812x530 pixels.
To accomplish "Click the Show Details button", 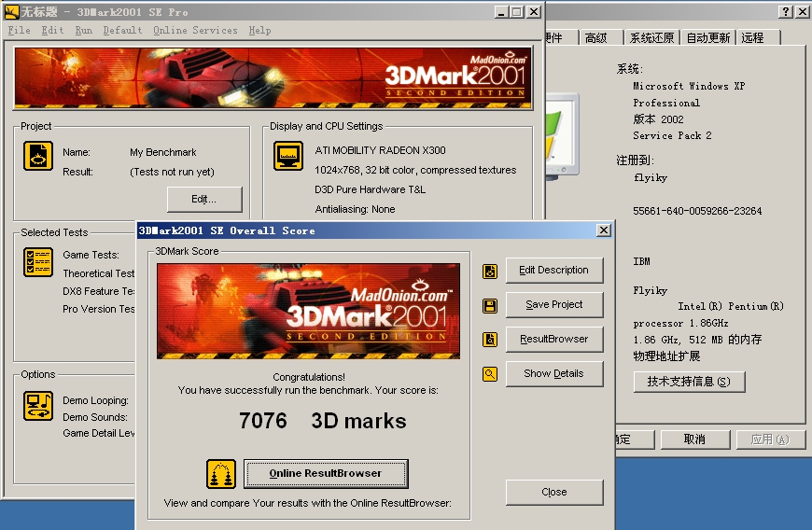I will click(x=554, y=373).
